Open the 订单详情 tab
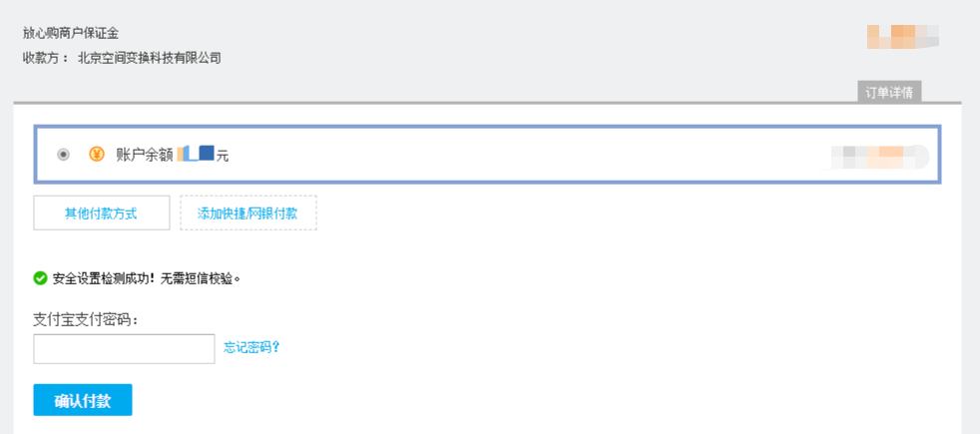The height and width of the screenshot is (434, 980). click(x=890, y=93)
